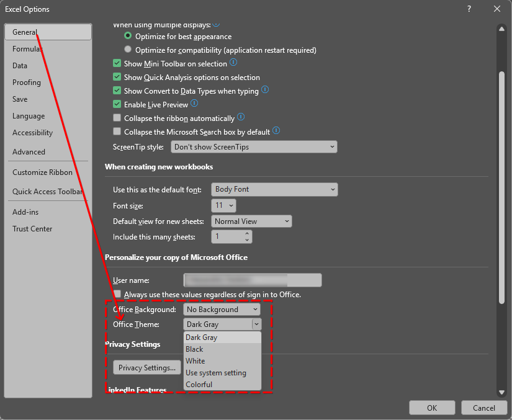Open the Office Background dropdown
The height and width of the screenshot is (420, 512).
pos(222,310)
